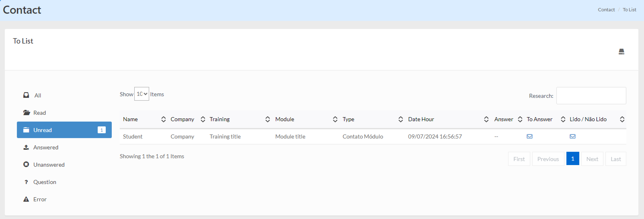The image size is (644, 219).
Task: Click the print icon at top right
Action: [x=621, y=52]
